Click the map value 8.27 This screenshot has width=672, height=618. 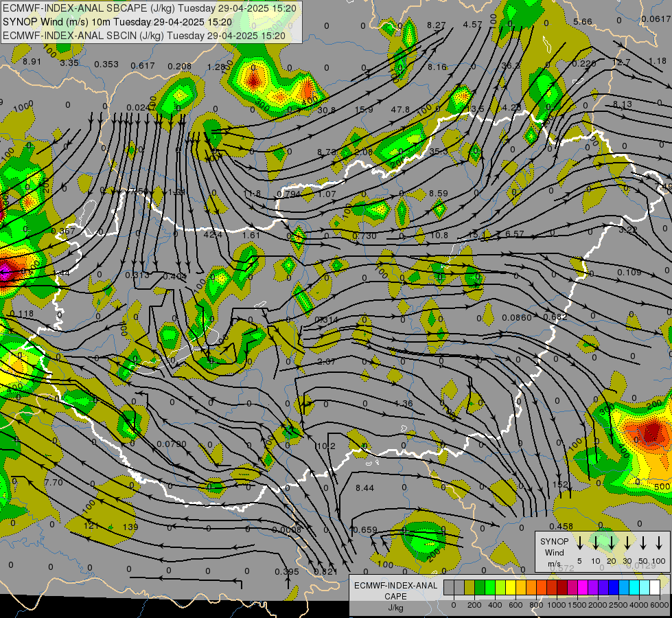tap(437, 25)
